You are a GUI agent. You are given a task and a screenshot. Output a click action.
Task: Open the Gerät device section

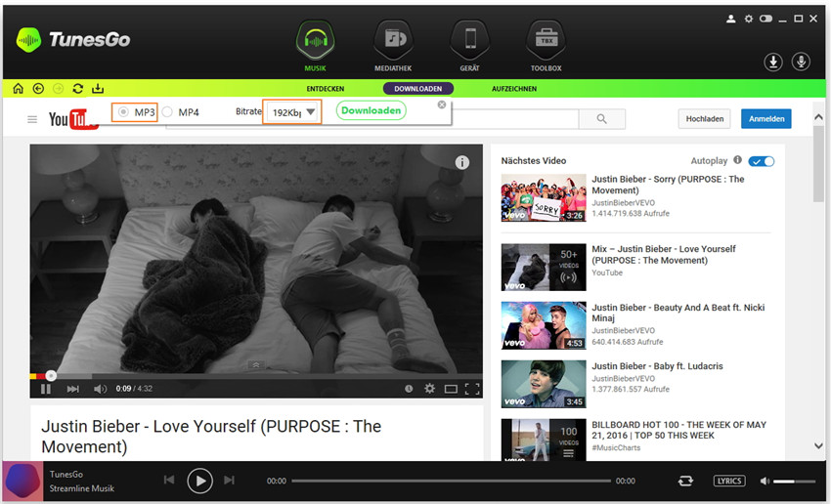coord(469,40)
